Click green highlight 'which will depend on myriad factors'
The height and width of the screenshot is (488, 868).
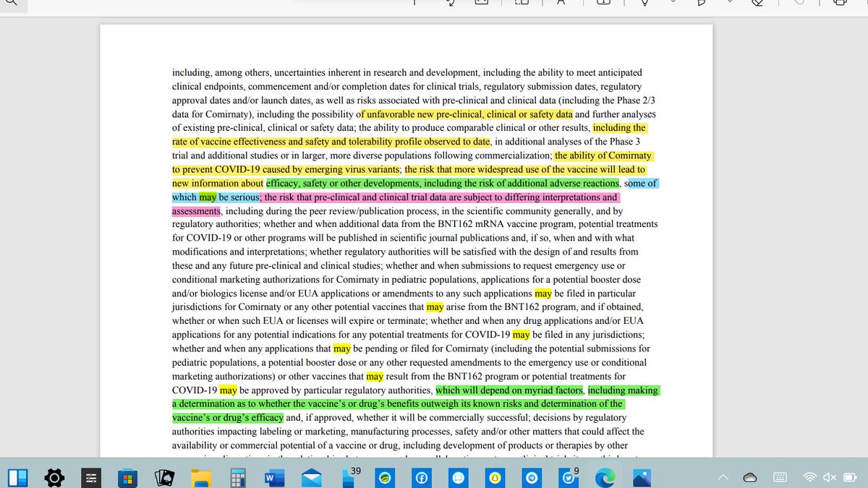pyautogui.click(x=509, y=390)
